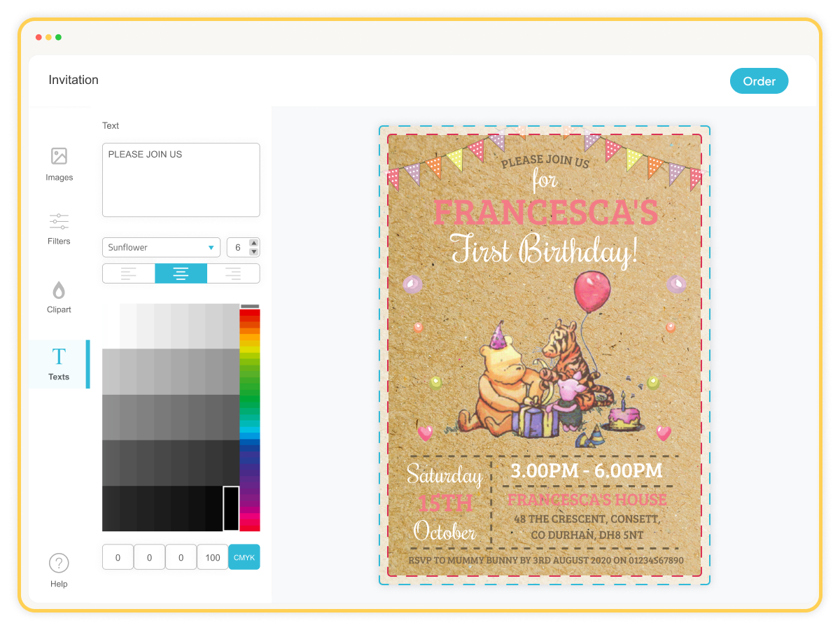The height and width of the screenshot is (630, 840).
Task: Select the FRANCESCA'S name text on invitation
Action: point(545,212)
